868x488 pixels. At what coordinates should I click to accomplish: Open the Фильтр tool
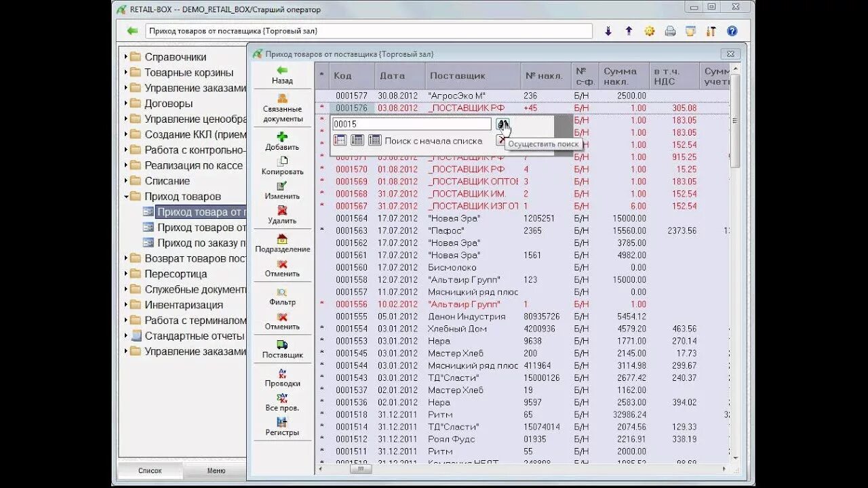click(282, 297)
